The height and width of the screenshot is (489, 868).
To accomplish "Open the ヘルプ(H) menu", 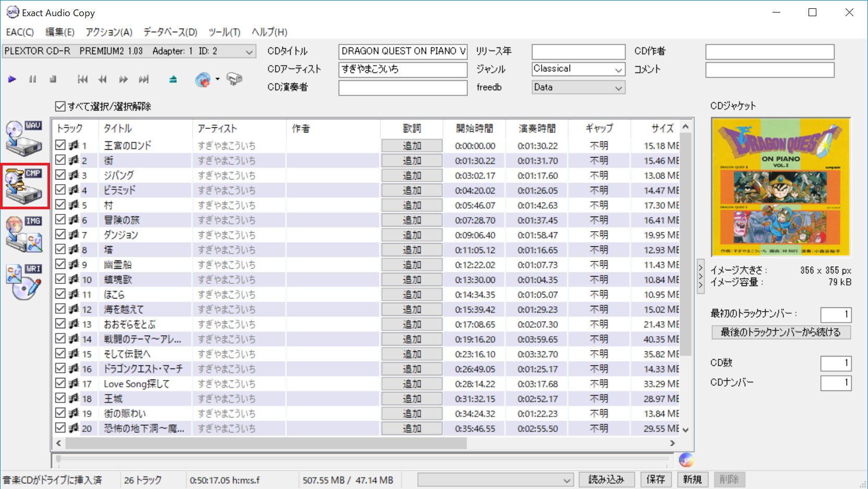I will click(x=270, y=32).
